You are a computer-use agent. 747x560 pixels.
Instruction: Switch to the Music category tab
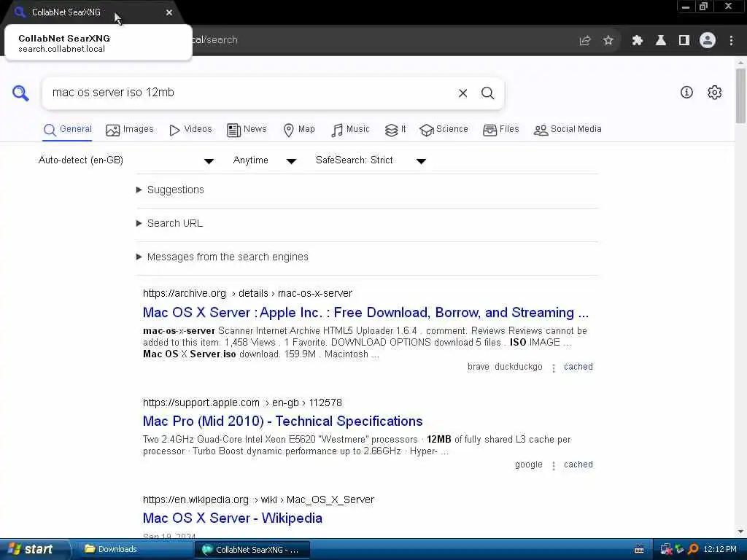click(x=350, y=130)
